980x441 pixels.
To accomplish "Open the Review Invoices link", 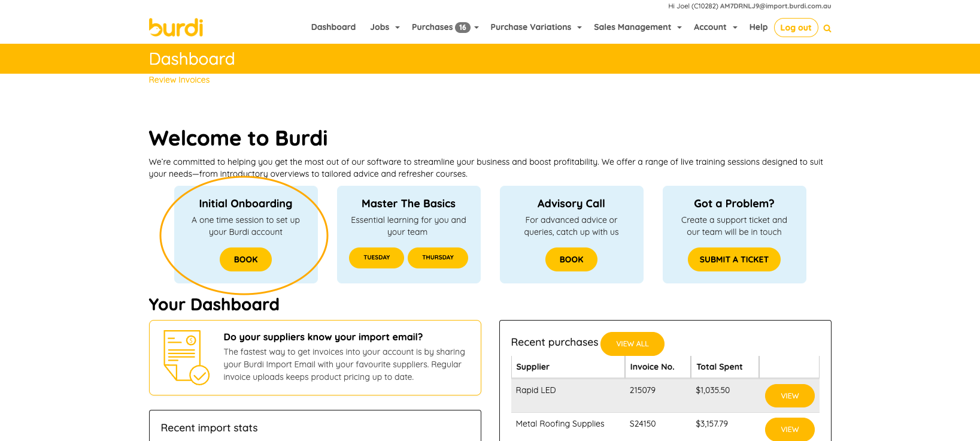I will point(179,80).
